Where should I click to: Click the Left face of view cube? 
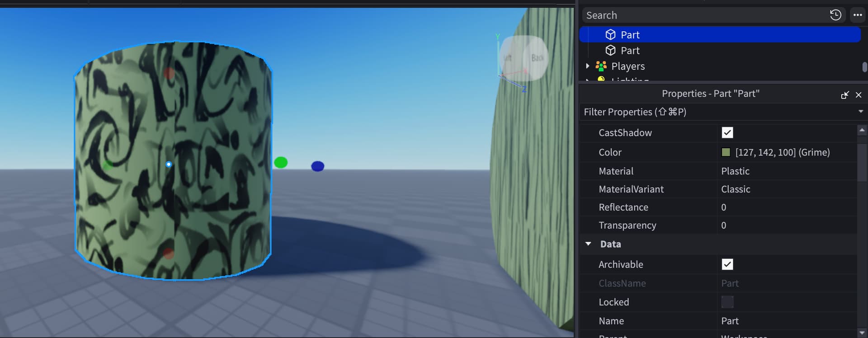coord(509,58)
